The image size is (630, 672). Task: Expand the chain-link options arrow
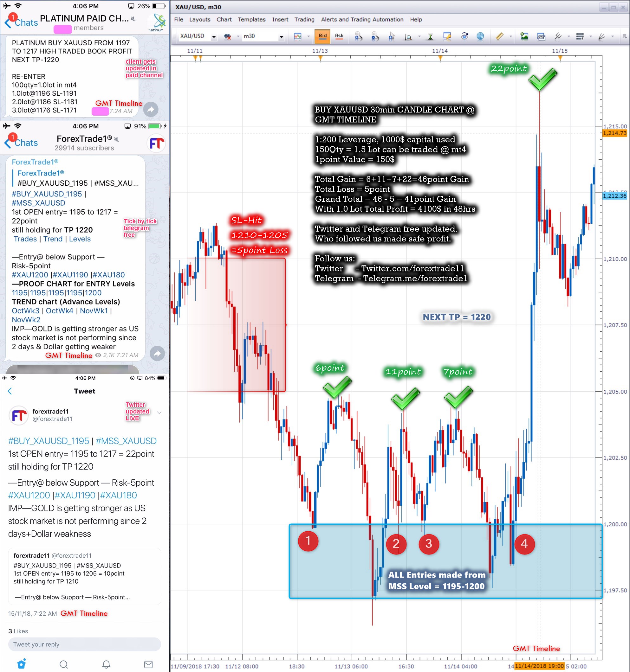pyautogui.click(x=238, y=36)
